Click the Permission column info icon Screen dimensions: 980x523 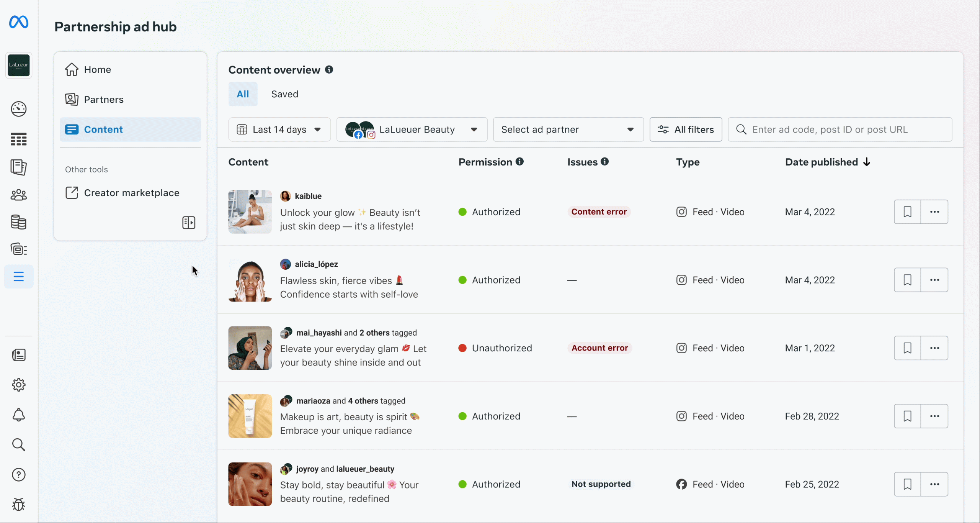pyautogui.click(x=519, y=162)
